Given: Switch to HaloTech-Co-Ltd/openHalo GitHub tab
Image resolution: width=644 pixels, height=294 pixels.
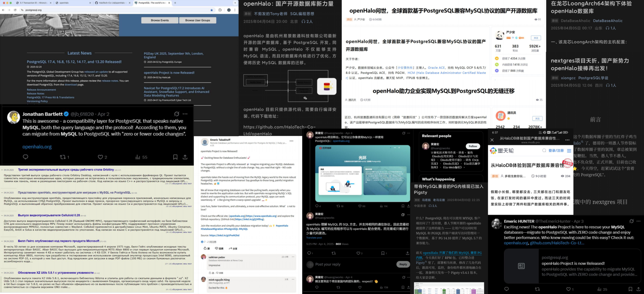Looking at the screenshot, I should (112, 3).
